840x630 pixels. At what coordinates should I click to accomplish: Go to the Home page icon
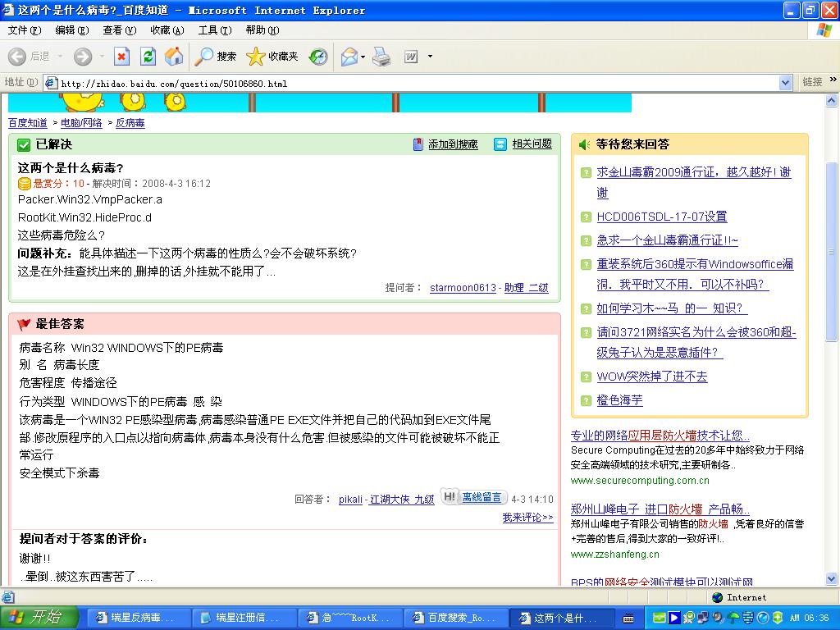[174, 57]
